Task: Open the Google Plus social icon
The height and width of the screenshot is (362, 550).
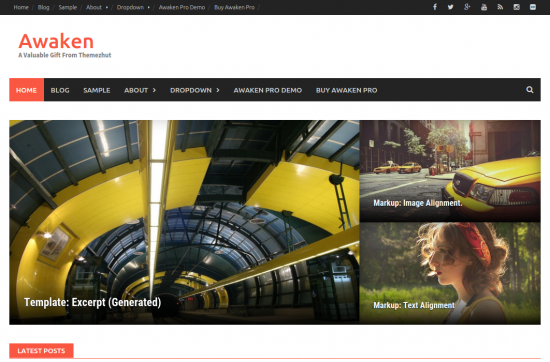Action: pyautogui.click(x=467, y=7)
